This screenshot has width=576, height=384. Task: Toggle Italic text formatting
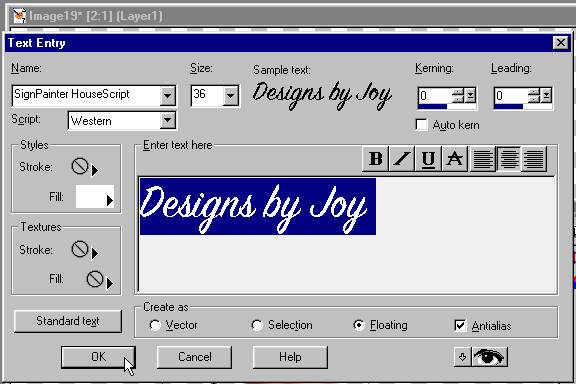click(x=402, y=159)
